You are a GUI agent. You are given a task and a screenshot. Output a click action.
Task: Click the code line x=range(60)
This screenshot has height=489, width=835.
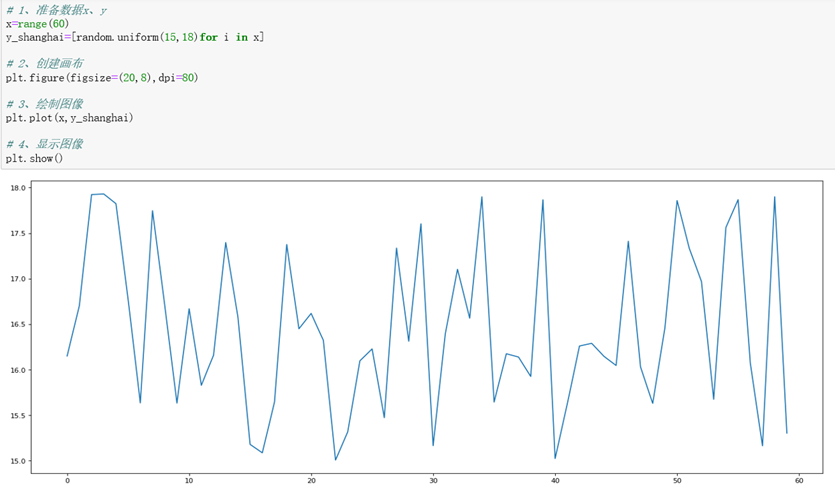(x=37, y=24)
